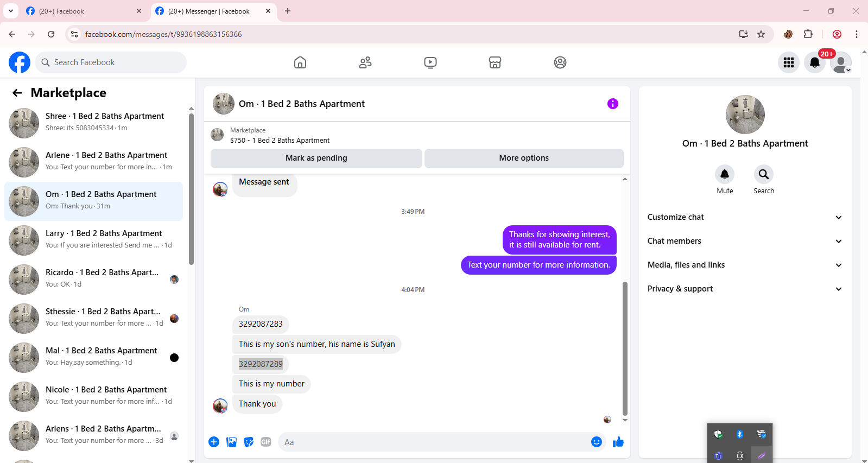Click the Om chat header title
This screenshot has height=463, width=868.
click(x=302, y=104)
